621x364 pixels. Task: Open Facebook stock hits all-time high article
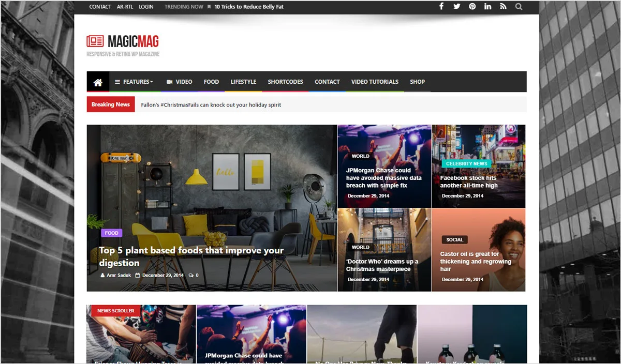click(469, 181)
